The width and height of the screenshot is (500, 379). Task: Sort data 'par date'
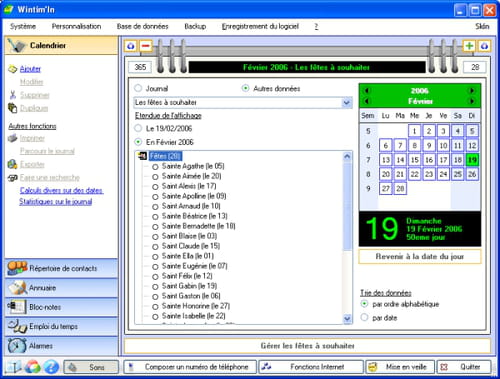[364, 317]
